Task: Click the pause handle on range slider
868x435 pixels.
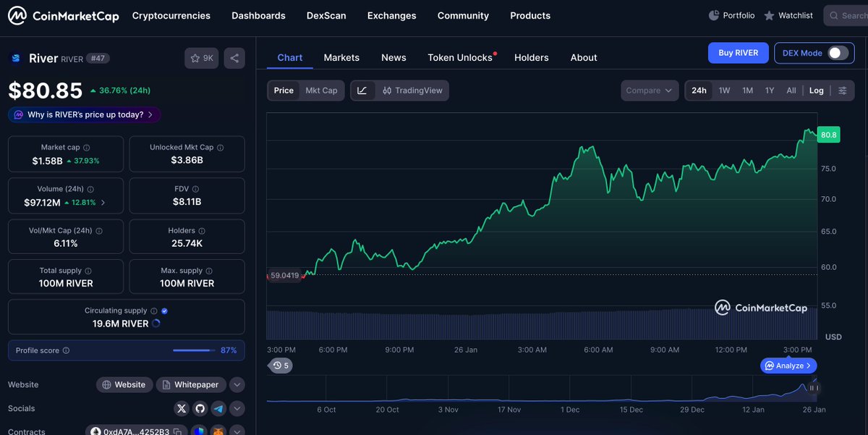Action: tap(813, 388)
